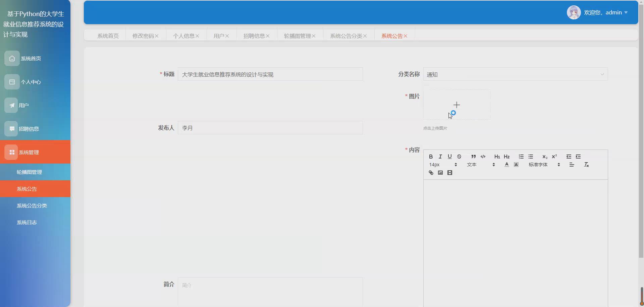Insert a blockquote in the editor
This screenshot has width=644, height=307.
click(x=473, y=157)
